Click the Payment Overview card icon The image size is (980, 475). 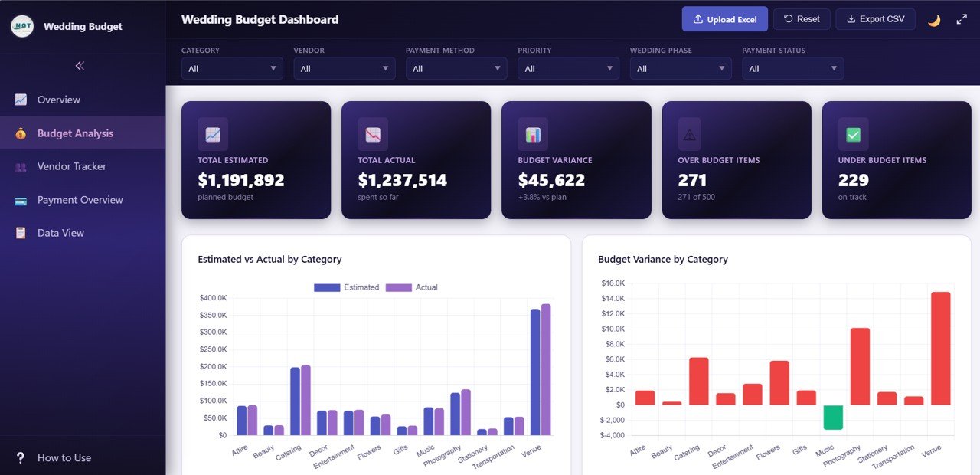[21, 200]
